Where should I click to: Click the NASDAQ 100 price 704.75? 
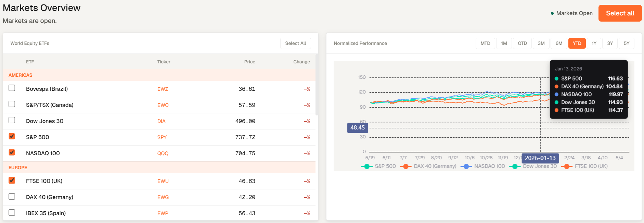[245, 153]
